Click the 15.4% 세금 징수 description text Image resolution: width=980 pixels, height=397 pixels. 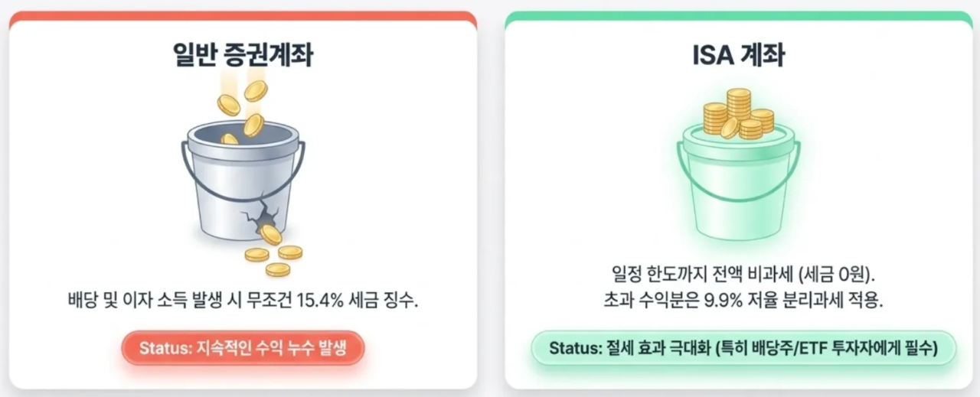coord(243,299)
